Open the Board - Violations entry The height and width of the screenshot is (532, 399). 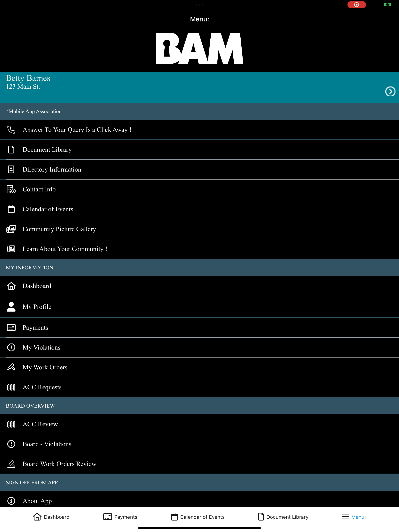199,444
